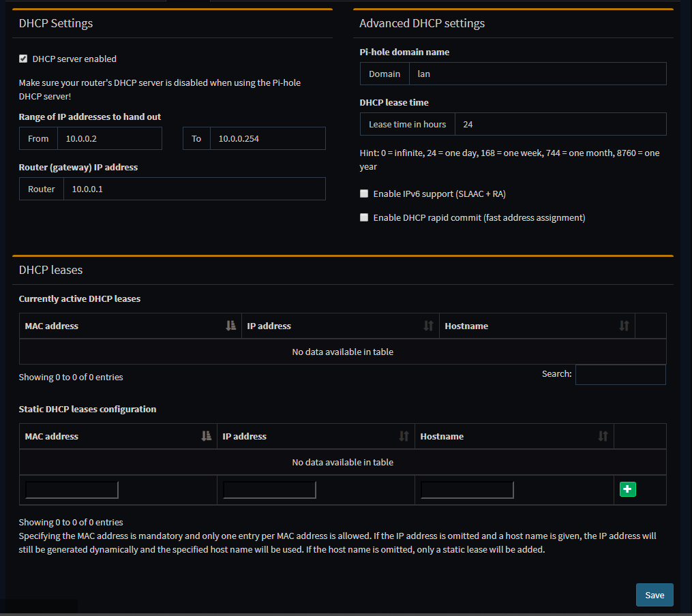Sort static leases by MAC address icon
692x616 pixels.
[207, 436]
